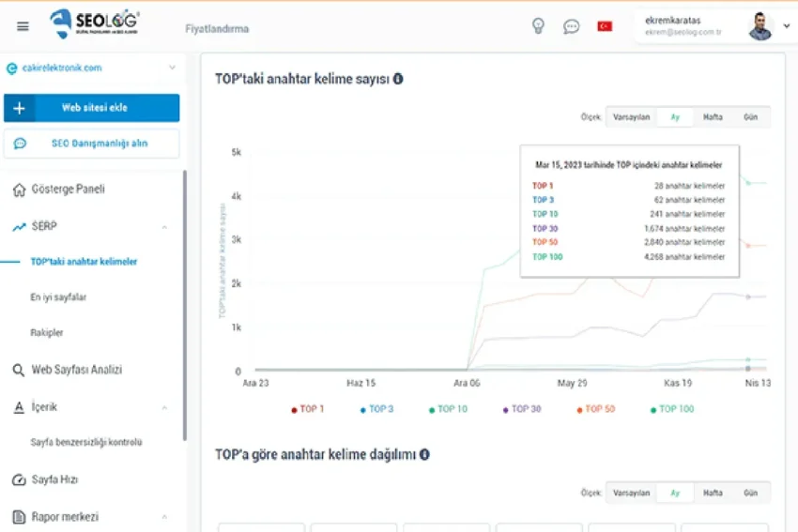
Task: Collapse the SERP sidebar section
Action: (164, 227)
